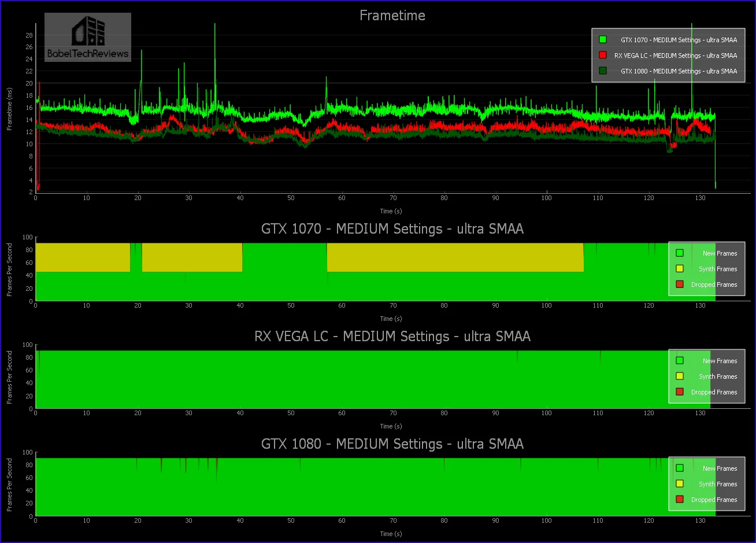Click 'Frames Per Second' axis label of RX VEGA LC chart
The width and height of the screenshot is (756, 543).
pos(10,377)
